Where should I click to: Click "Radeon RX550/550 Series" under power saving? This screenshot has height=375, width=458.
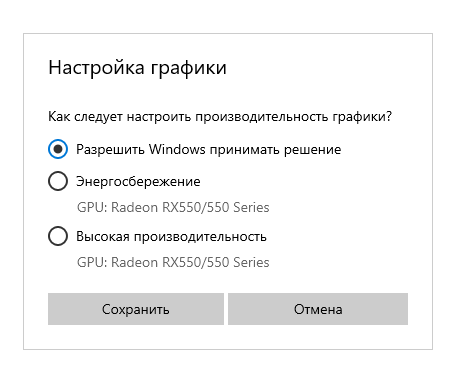pos(190,207)
